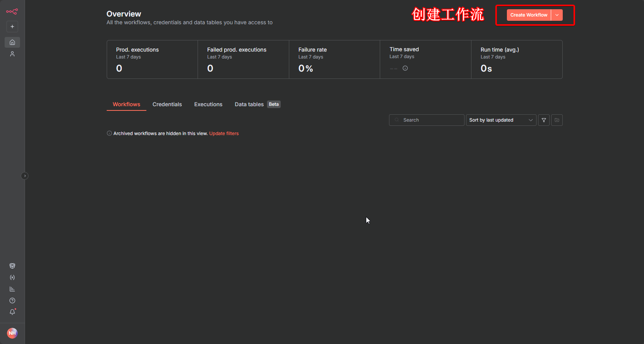Open the Home overview sidebar icon
Viewport: 644px width, 344px height.
pos(12,42)
